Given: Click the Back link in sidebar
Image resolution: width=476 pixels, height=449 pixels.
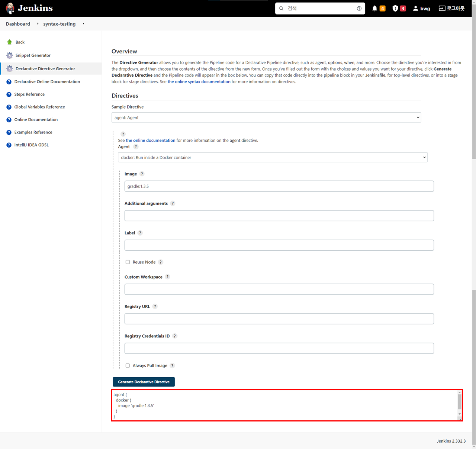Looking at the screenshot, I should [x=20, y=42].
